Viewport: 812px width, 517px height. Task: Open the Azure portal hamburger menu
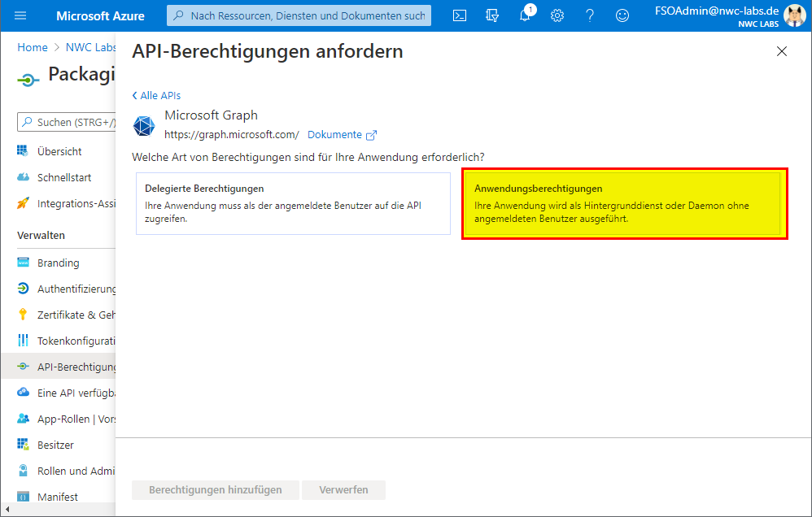click(20, 15)
